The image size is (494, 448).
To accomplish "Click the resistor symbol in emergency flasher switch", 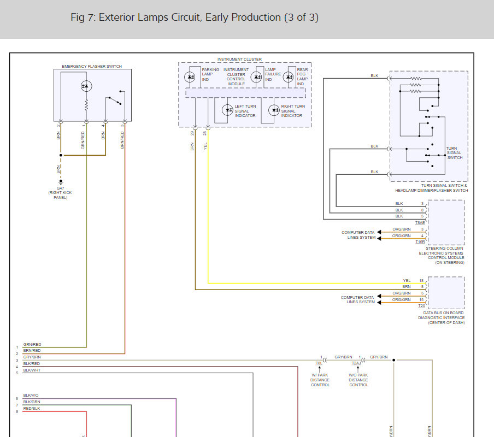I will (x=86, y=104).
